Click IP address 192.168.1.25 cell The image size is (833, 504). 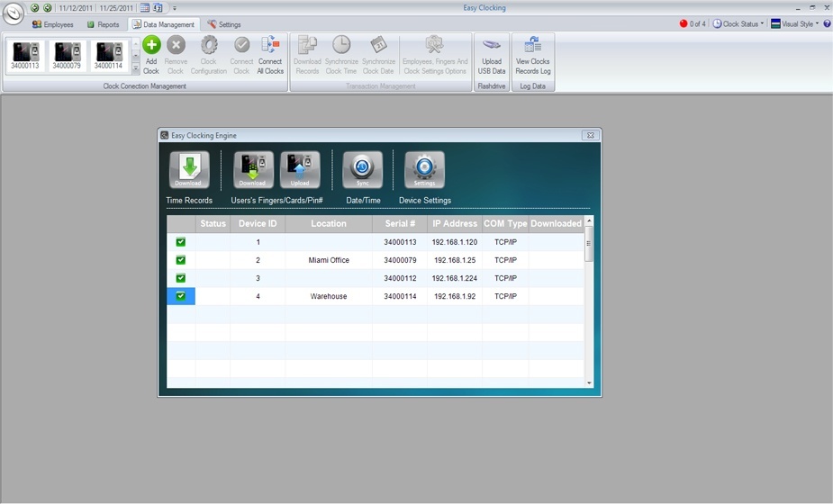(455, 260)
